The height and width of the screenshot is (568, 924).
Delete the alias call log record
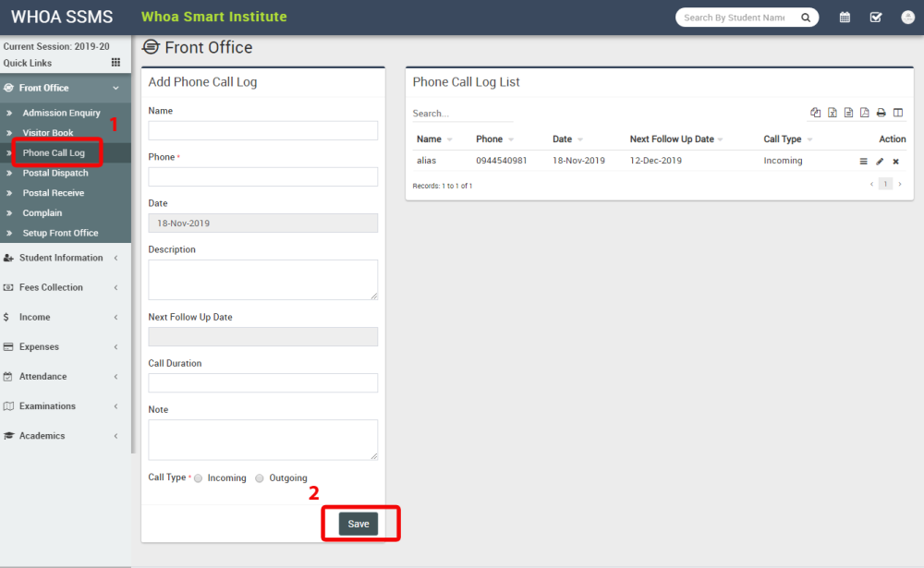pos(895,161)
